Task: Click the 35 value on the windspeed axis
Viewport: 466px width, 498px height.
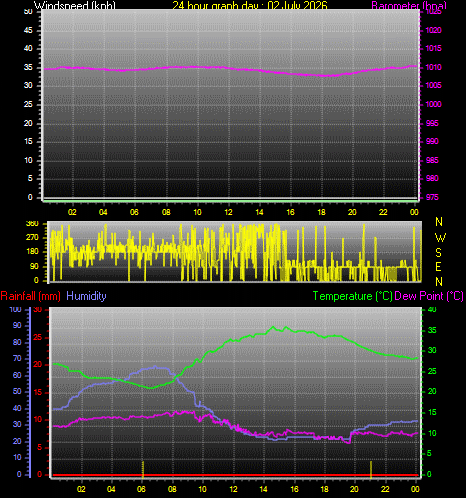Action: [28, 67]
